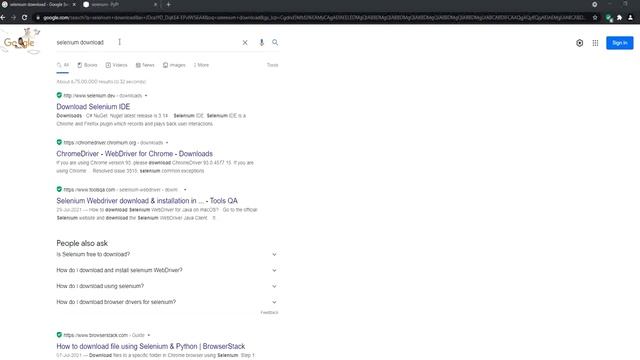Select the Videos results tab
Screen dimensions: 640x360
coord(116,65)
